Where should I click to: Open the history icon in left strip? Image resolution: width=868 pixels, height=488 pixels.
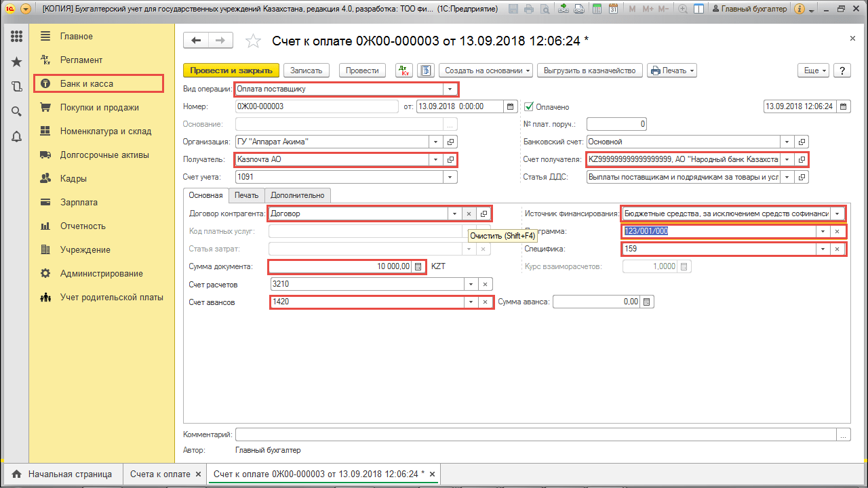click(x=17, y=86)
